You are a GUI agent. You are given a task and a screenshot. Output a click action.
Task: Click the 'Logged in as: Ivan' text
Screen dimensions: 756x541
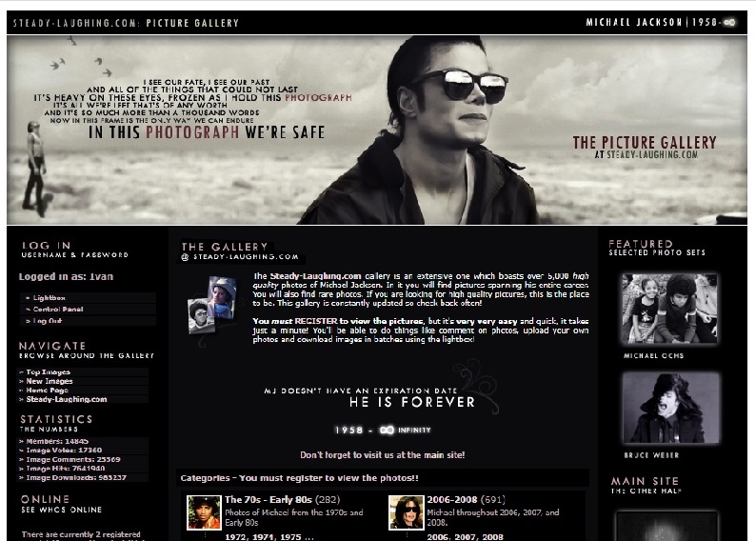[x=66, y=277]
